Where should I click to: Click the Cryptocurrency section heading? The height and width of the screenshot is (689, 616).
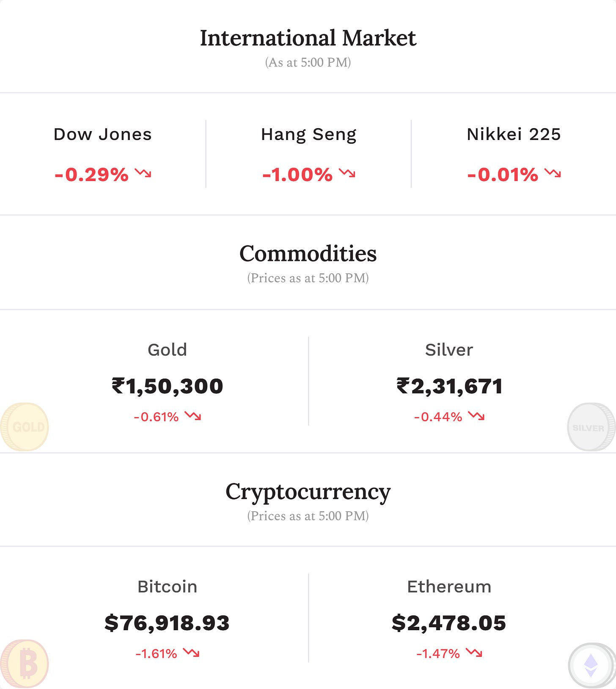pyautogui.click(x=308, y=492)
